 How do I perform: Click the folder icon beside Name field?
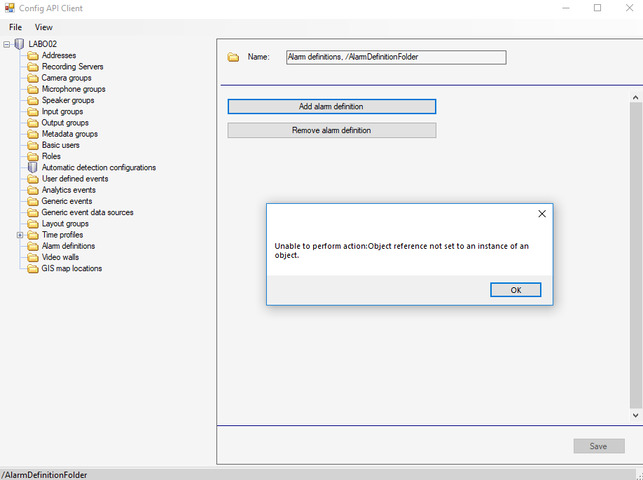click(233, 57)
